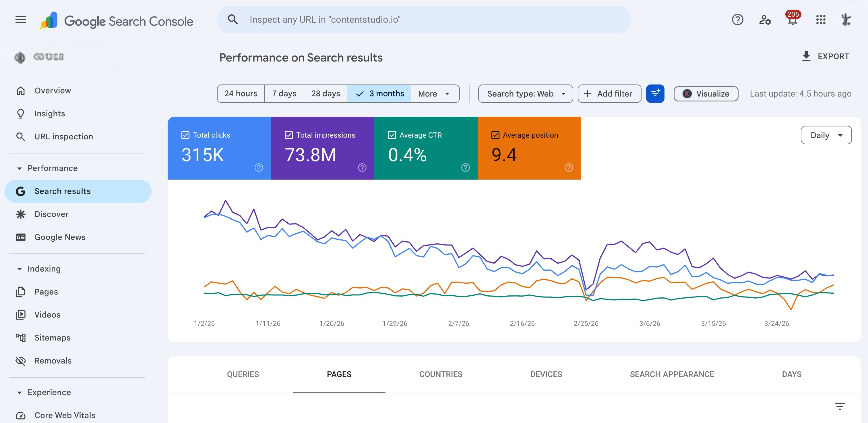Toggle the Average CTR checkbox

tap(392, 135)
